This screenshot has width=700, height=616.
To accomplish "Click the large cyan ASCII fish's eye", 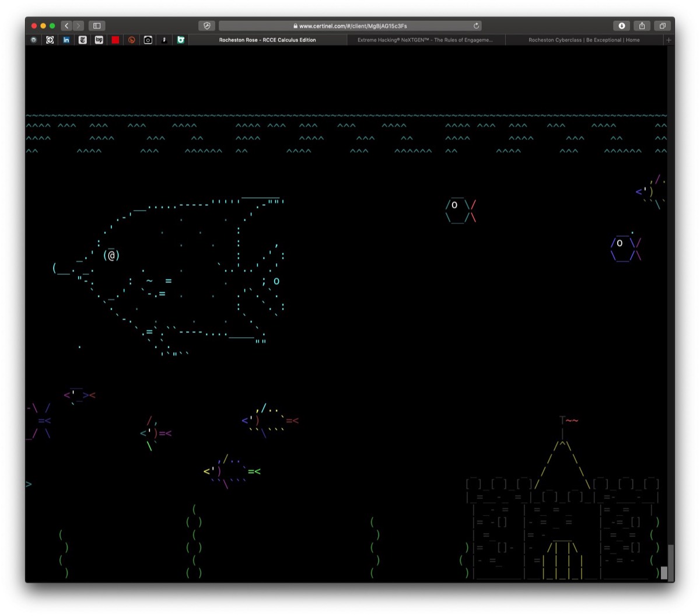I will point(111,255).
